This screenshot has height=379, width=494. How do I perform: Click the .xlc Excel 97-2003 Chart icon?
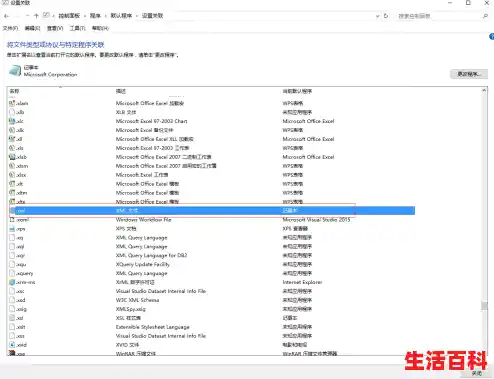point(12,121)
